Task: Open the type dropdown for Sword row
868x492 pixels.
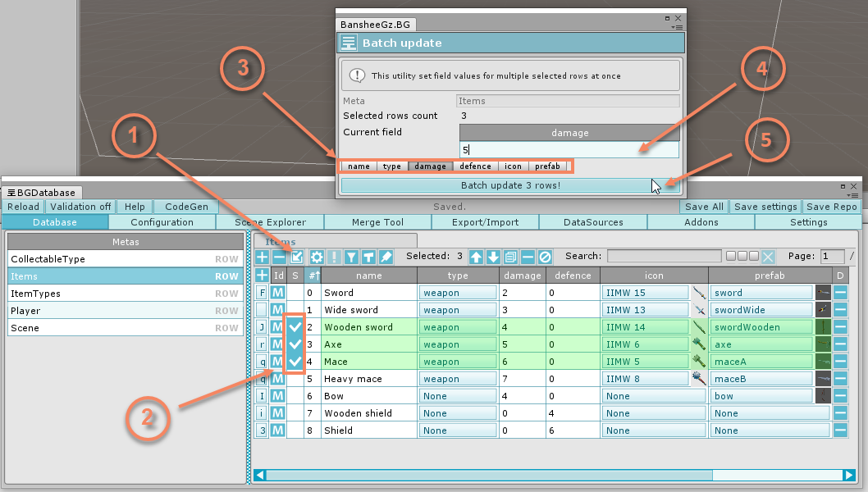Action: point(458,293)
